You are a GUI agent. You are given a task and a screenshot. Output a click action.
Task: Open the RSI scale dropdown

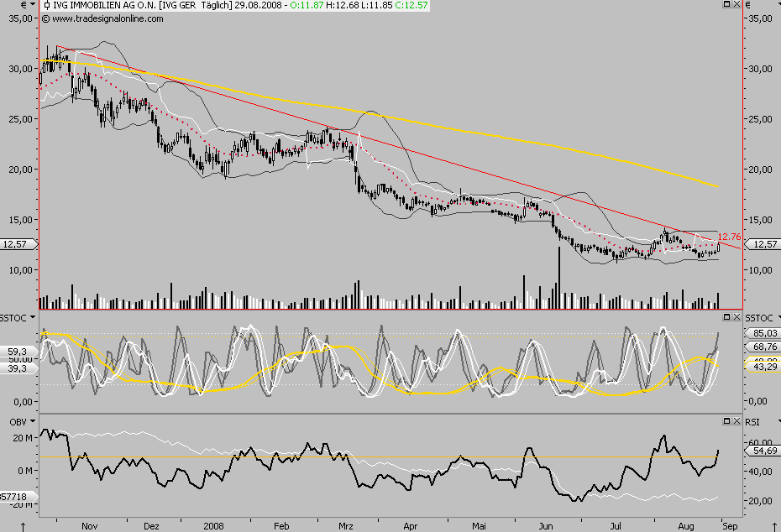pyautogui.click(x=778, y=421)
